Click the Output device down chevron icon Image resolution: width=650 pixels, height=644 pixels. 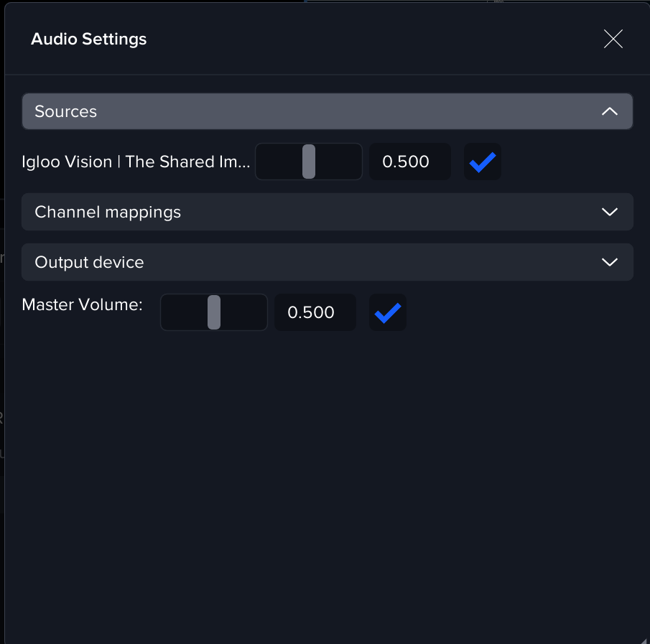(x=609, y=262)
